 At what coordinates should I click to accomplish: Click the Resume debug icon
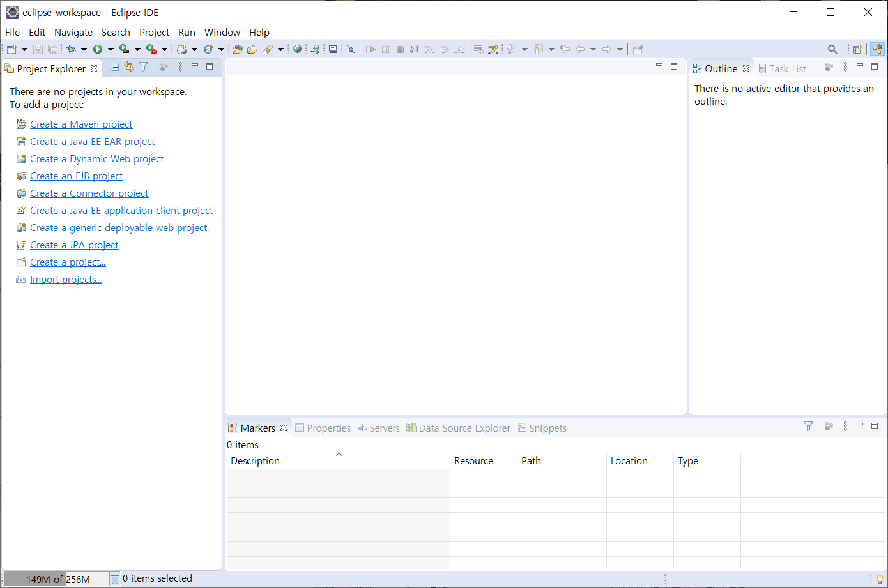[x=371, y=49]
